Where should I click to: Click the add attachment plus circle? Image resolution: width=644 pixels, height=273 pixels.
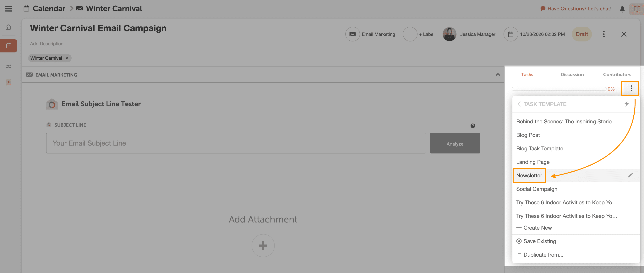click(263, 245)
